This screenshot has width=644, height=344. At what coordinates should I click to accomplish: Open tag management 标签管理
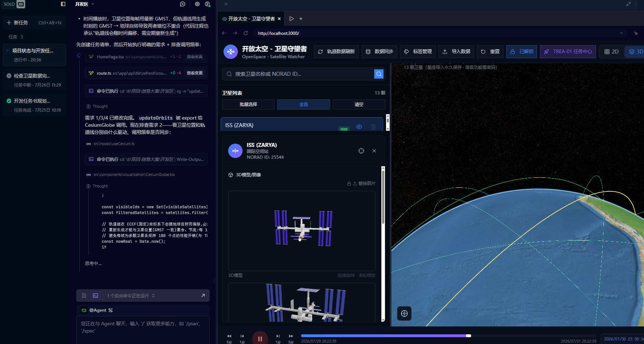point(418,52)
